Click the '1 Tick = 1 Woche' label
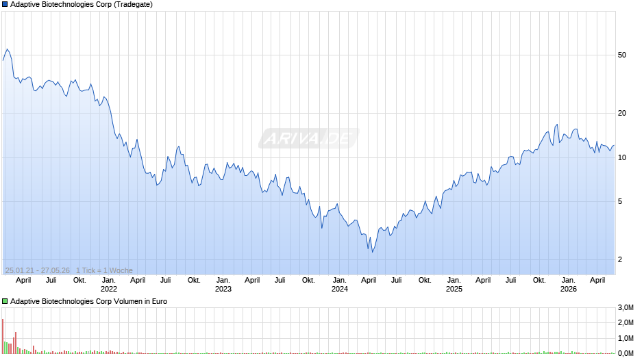 pos(104,270)
